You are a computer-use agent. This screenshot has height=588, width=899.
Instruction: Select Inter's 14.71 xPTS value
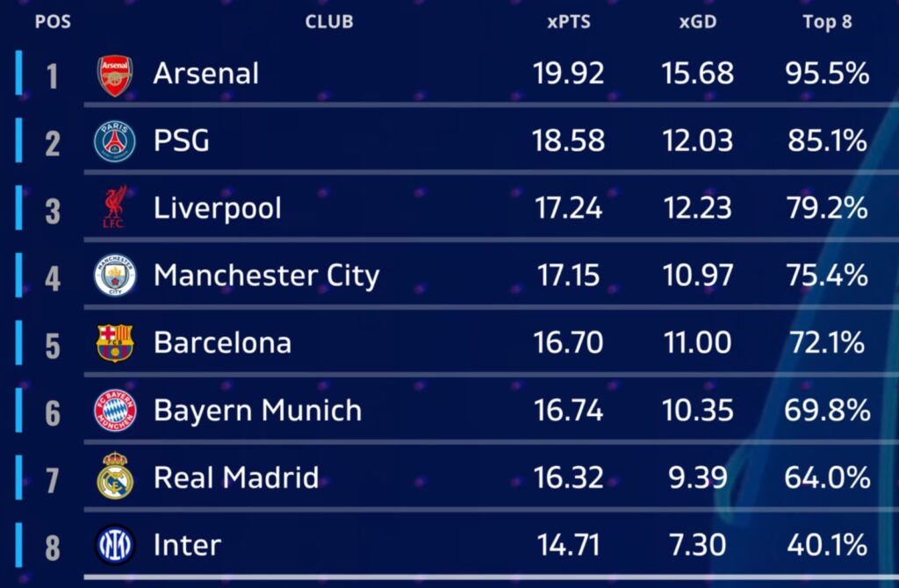tap(568, 545)
